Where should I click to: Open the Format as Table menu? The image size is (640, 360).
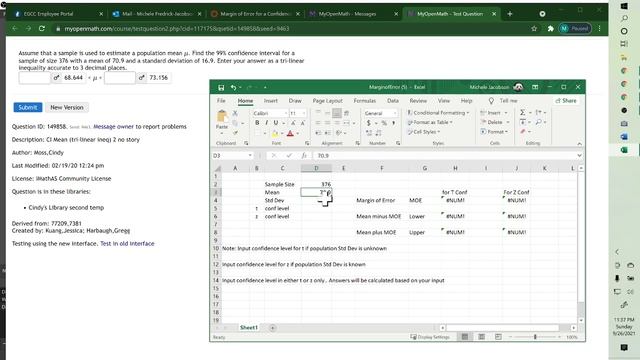click(x=430, y=122)
